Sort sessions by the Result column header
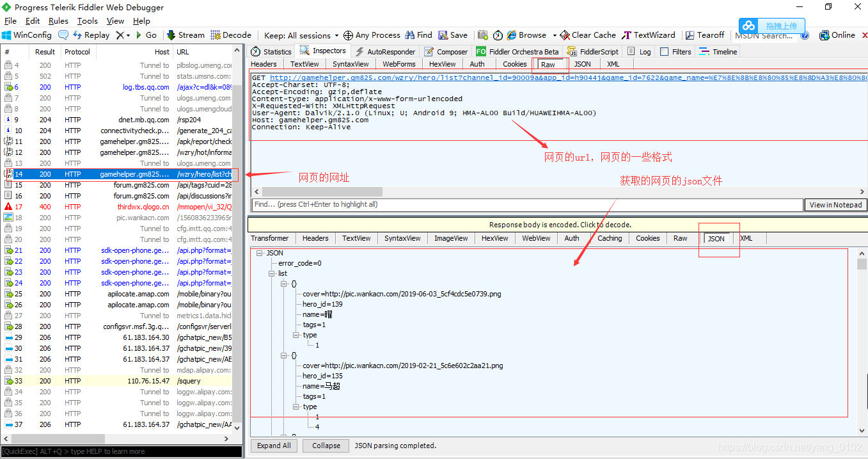Screen dimensions: 868x459 pyautogui.click(x=45, y=52)
